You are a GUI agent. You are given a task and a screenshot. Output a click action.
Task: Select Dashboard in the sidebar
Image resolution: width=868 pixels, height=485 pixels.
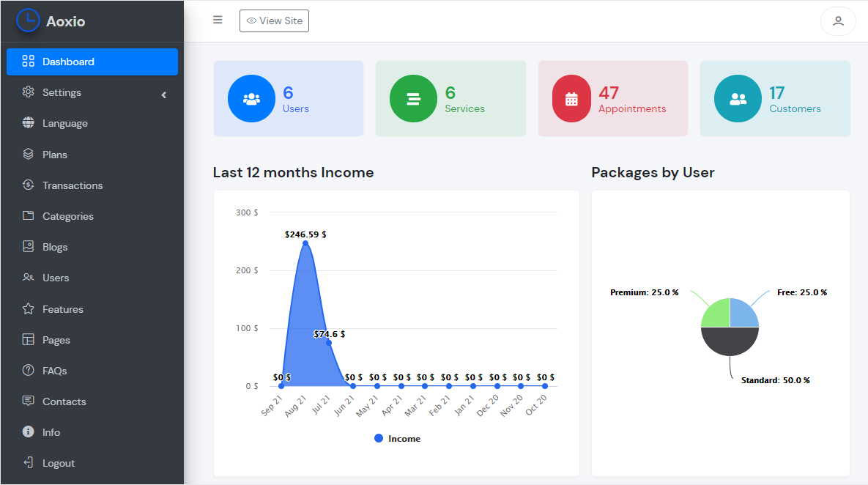92,62
